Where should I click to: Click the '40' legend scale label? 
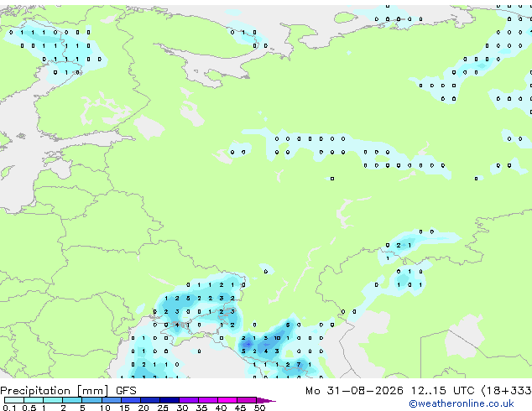click(221, 408)
